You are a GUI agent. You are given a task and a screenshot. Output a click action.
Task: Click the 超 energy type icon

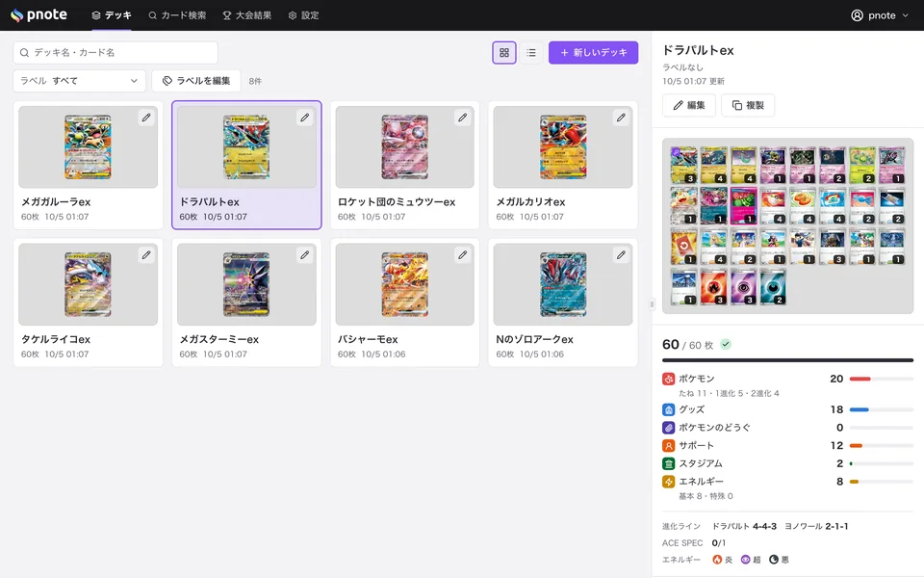click(745, 559)
